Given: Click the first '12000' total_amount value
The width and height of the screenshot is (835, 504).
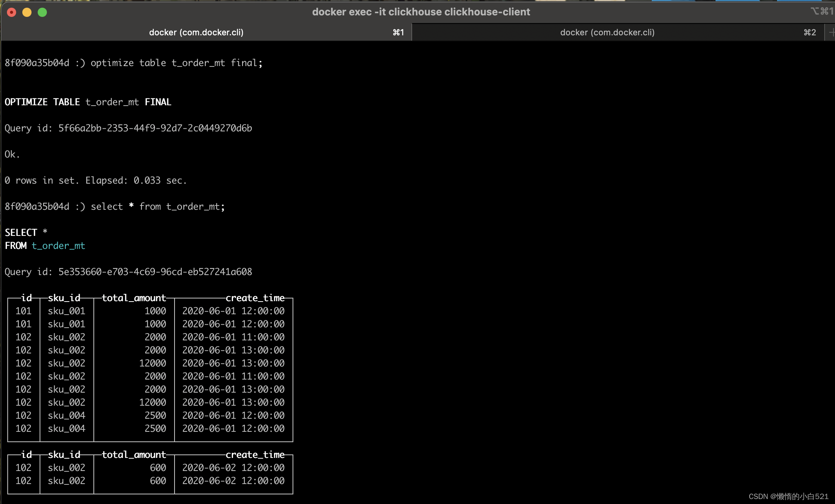Looking at the screenshot, I should click(x=153, y=363).
